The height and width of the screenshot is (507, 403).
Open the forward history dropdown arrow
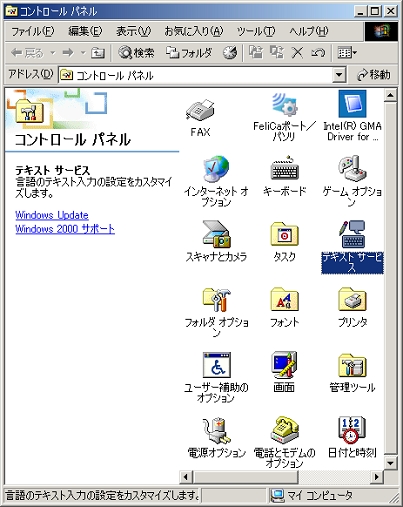point(83,53)
